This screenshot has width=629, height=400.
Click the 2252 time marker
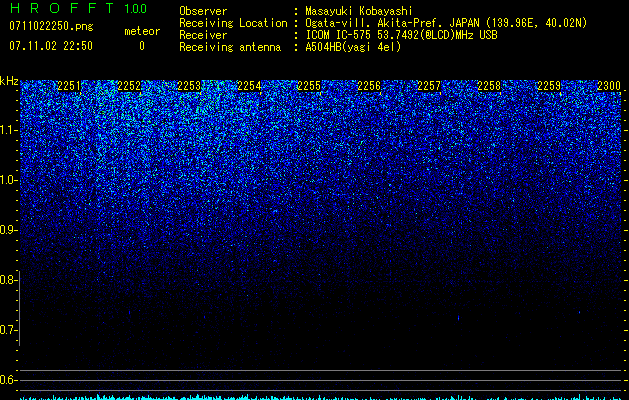pos(129,86)
